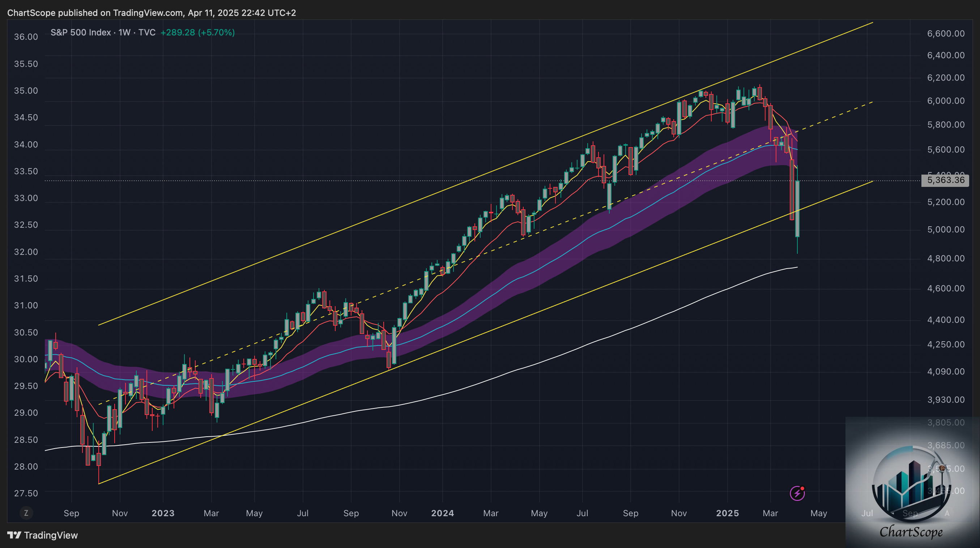Click the purple lightning bolt event icon
This screenshot has height=548, width=980.
tap(797, 493)
